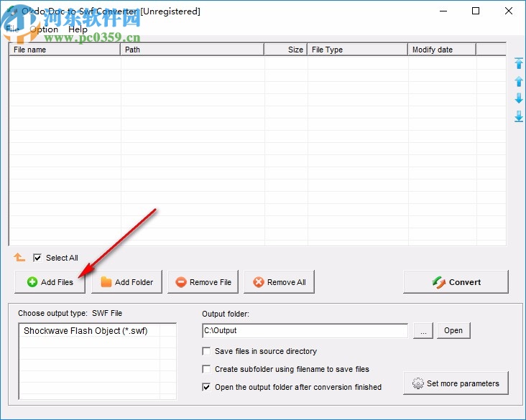526x420 pixels.
Task: Click Open next to the output folder
Action: point(453,331)
